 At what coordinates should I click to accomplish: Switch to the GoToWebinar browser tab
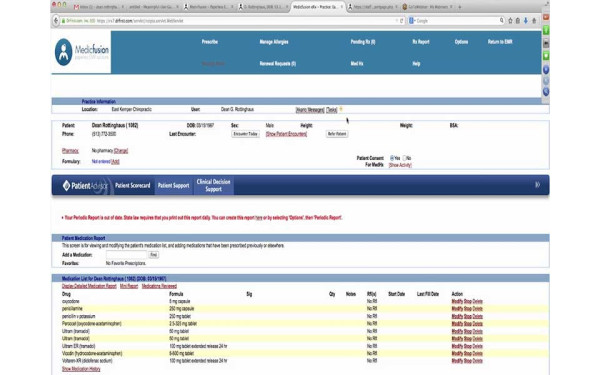[428, 7]
